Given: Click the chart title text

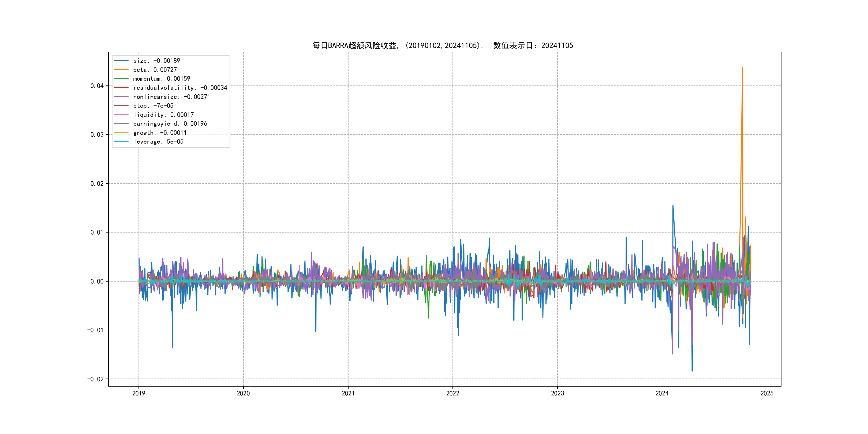Looking at the screenshot, I should coord(442,46).
